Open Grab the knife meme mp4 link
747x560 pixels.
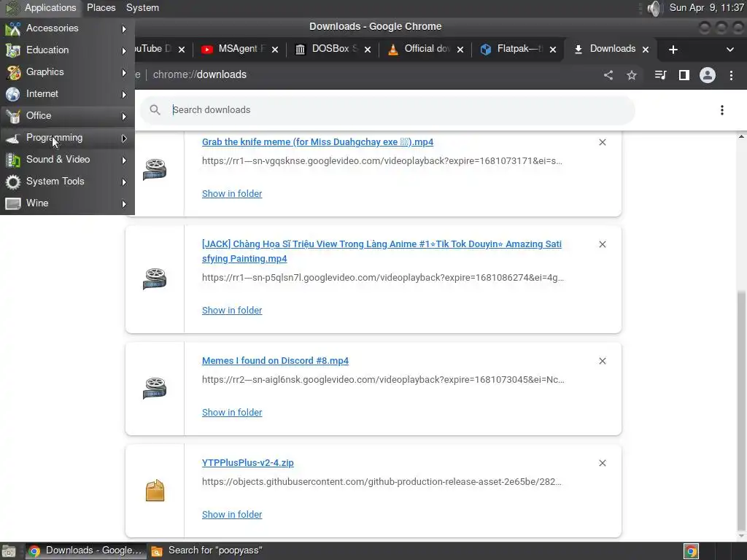click(x=318, y=142)
